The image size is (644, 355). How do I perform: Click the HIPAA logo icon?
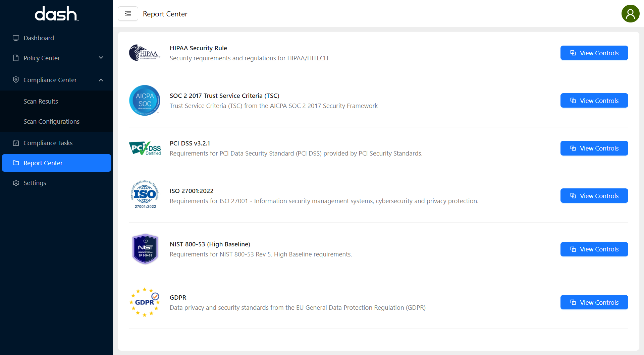145,53
